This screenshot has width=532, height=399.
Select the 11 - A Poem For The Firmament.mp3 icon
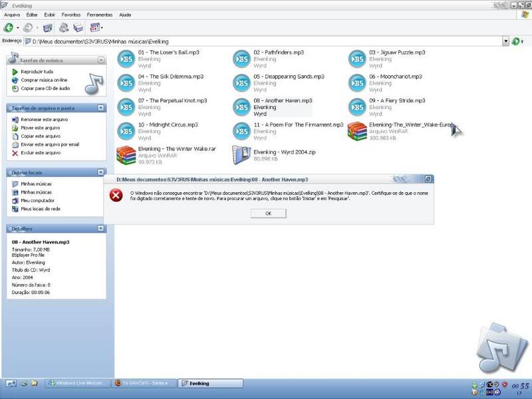[241, 131]
